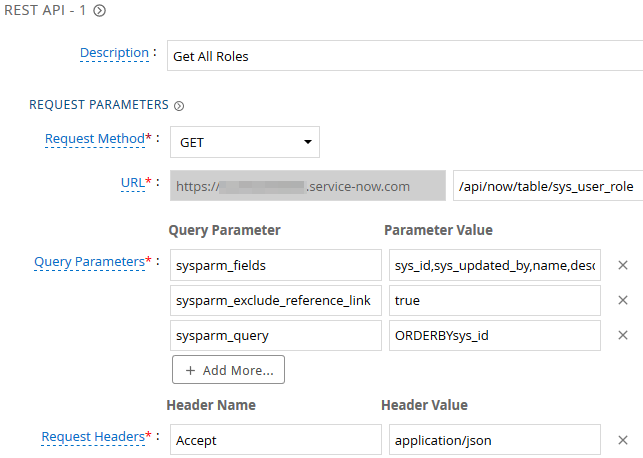Click the Request Method help label
643x458 pixels.
coord(95,139)
